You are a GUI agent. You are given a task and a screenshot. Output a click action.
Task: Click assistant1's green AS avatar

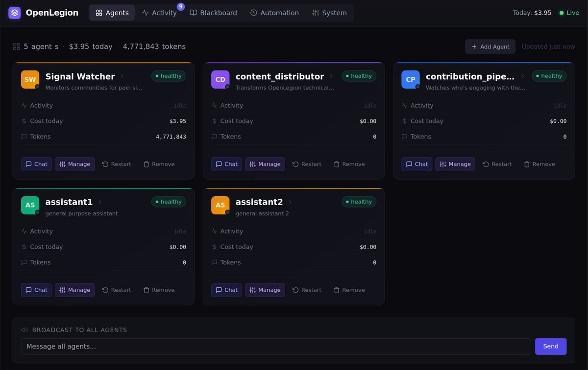30,205
